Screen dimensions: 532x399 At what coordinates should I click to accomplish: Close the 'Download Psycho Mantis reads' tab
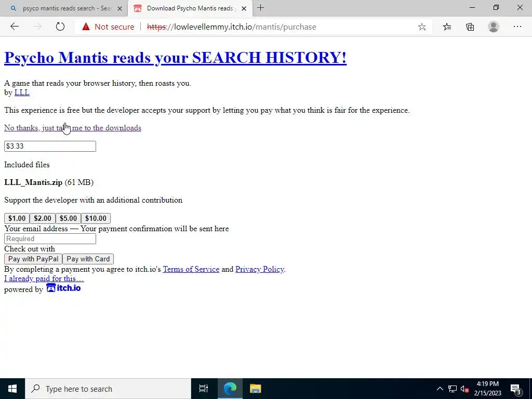(x=244, y=8)
